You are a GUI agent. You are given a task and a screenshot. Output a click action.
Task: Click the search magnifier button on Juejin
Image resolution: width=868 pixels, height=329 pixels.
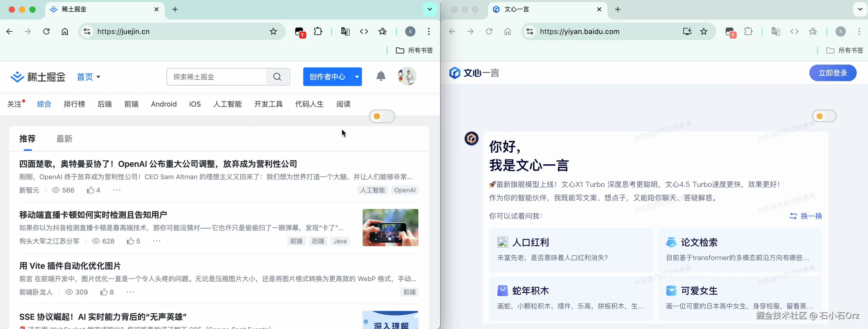[277, 77]
